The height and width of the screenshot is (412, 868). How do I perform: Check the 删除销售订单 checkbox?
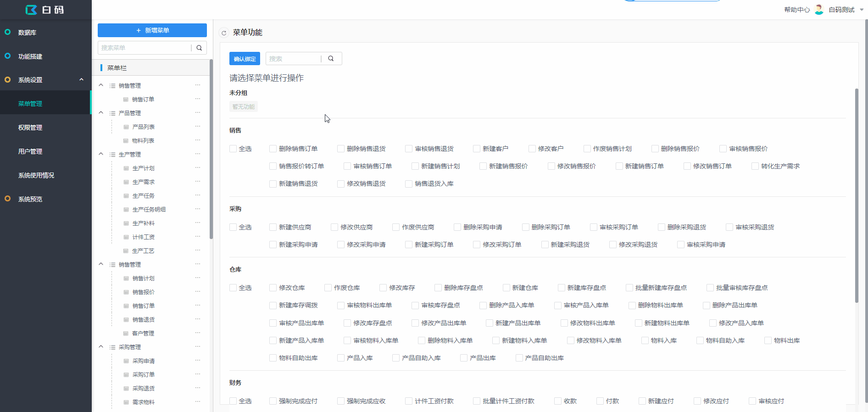coord(273,149)
